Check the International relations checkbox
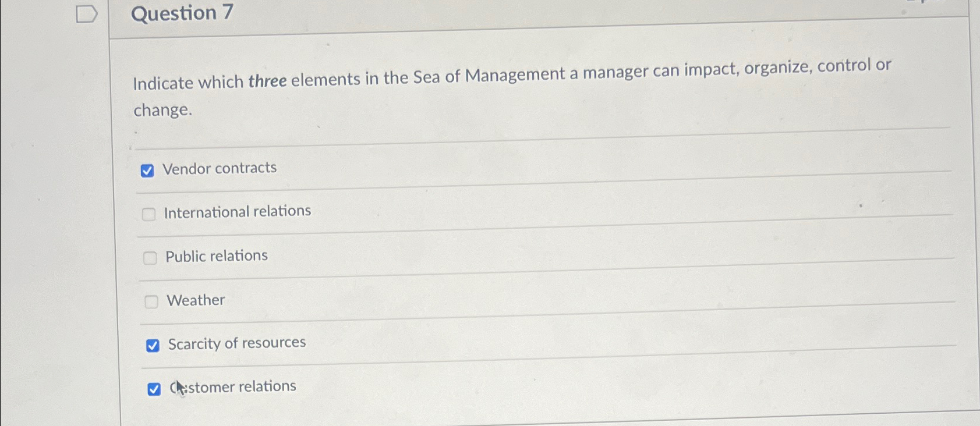 [150, 214]
